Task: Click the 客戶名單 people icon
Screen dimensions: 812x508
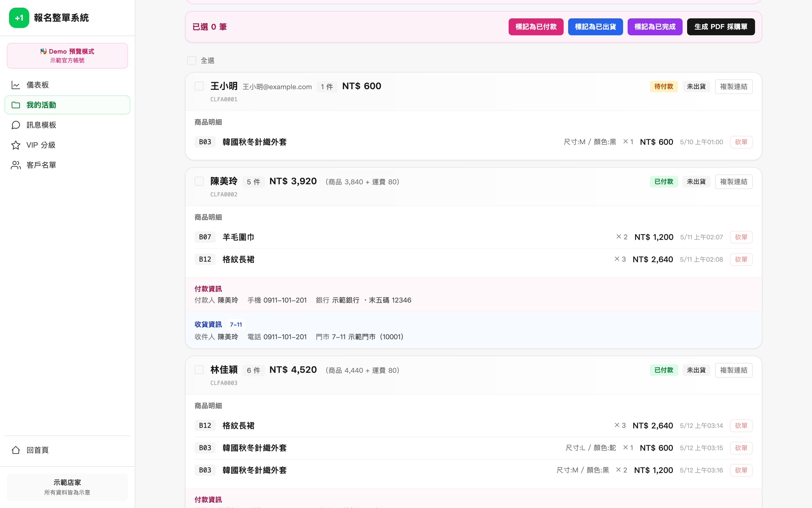Action: tap(16, 165)
